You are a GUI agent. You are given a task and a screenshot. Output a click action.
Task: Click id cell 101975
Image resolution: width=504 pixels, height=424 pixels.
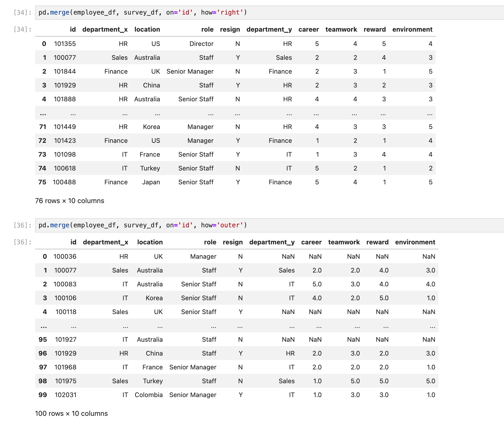66,381
